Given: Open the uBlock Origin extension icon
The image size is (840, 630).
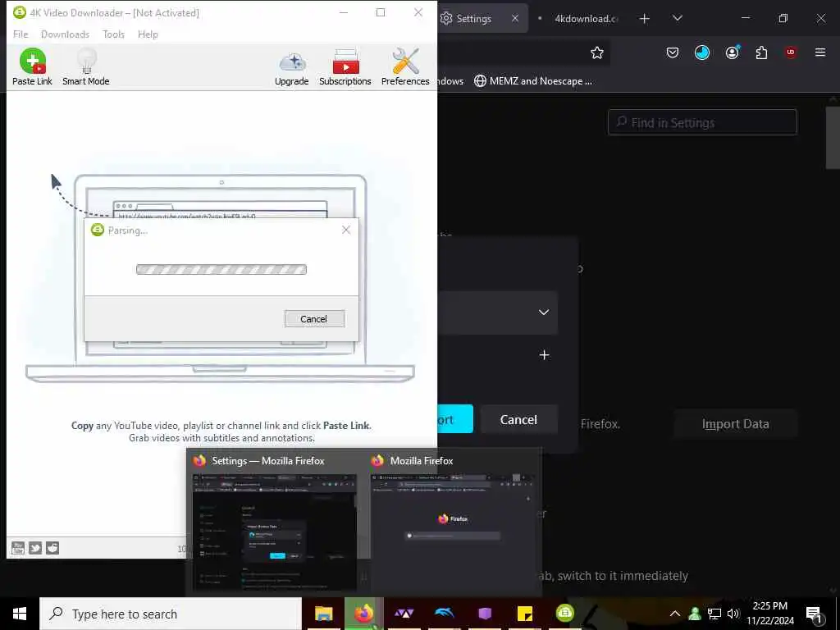Looking at the screenshot, I should (791, 52).
